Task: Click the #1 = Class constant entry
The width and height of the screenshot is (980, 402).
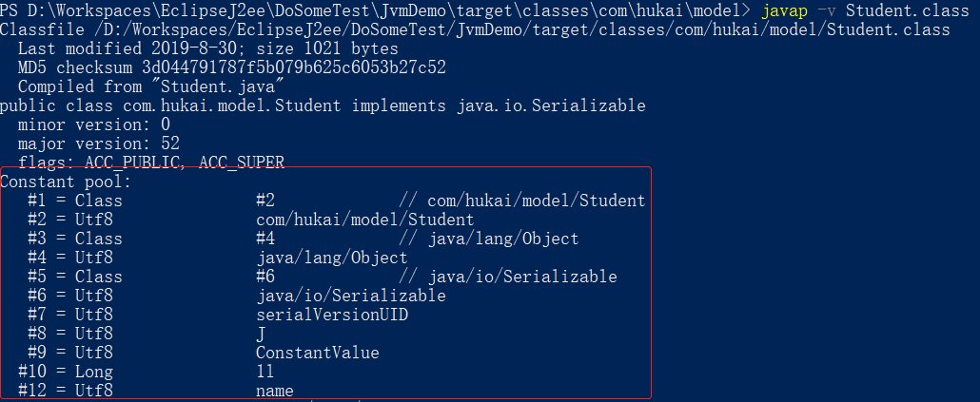Action: point(75,201)
